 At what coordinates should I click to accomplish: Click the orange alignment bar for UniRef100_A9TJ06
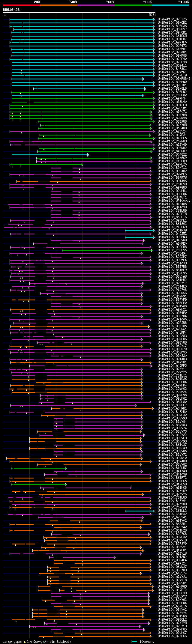(83, 181)
